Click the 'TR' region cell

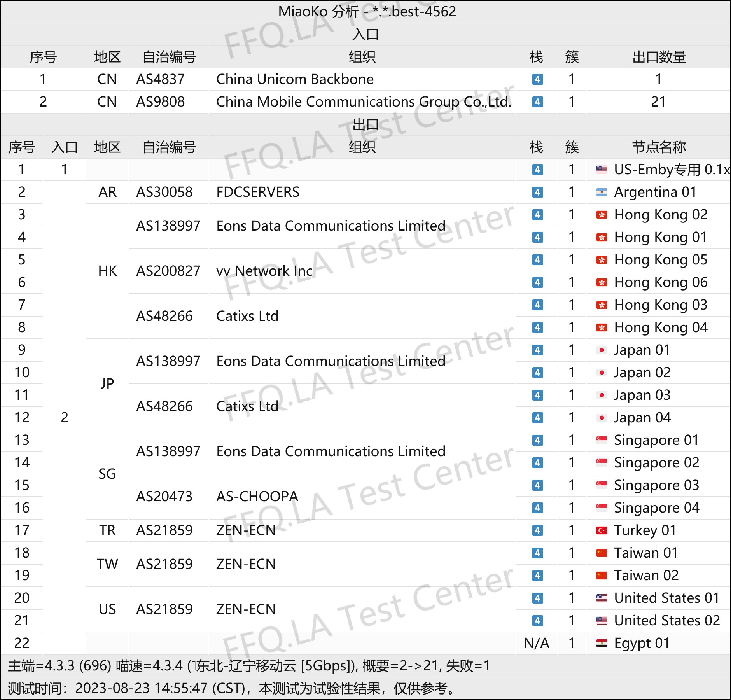pyautogui.click(x=107, y=530)
